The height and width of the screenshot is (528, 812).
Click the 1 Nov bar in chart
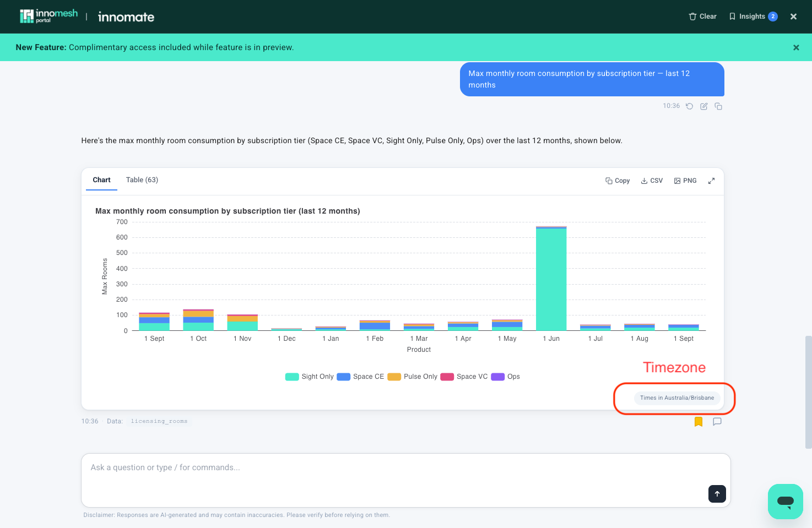tap(242, 323)
